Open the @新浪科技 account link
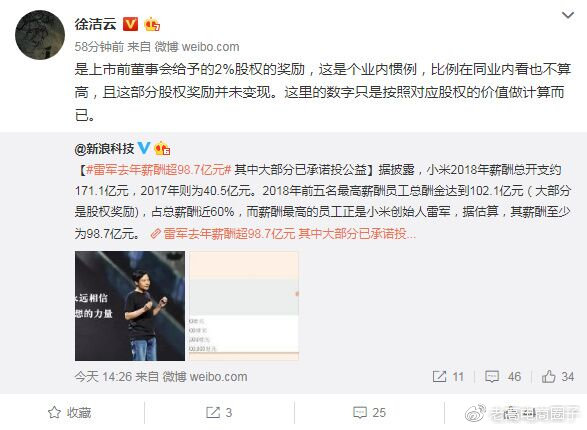This screenshot has width=587, height=430. pyautogui.click(x=104, y=149)
